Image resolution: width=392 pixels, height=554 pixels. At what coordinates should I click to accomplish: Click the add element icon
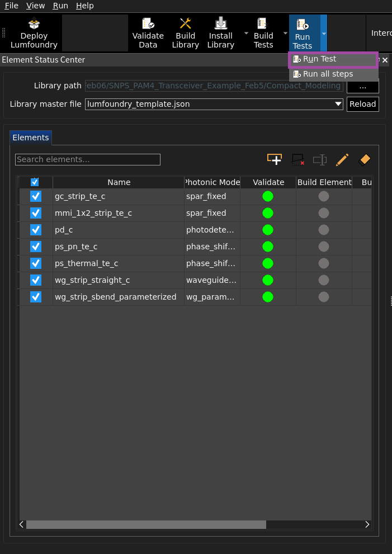click(275, 159)
